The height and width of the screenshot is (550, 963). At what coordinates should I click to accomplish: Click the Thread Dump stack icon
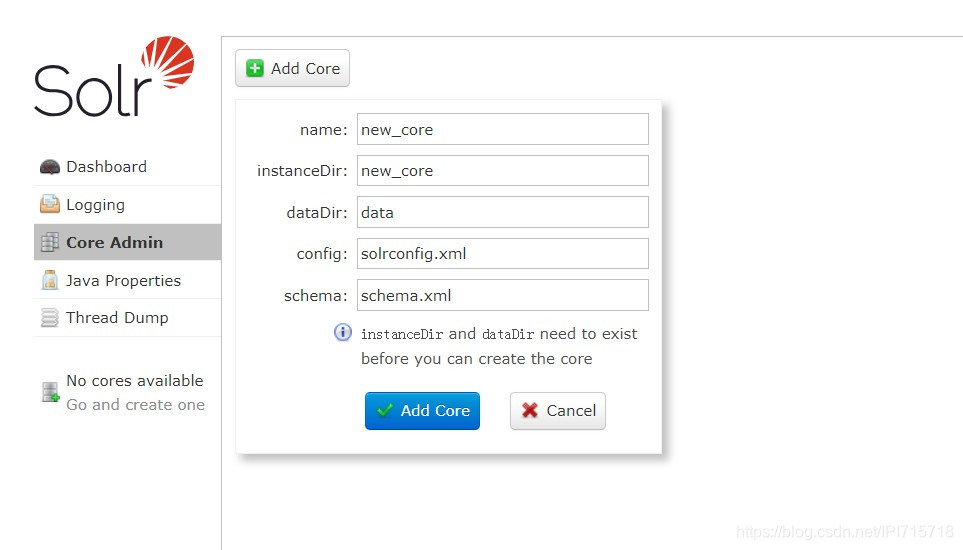click(x=50, y=318)
